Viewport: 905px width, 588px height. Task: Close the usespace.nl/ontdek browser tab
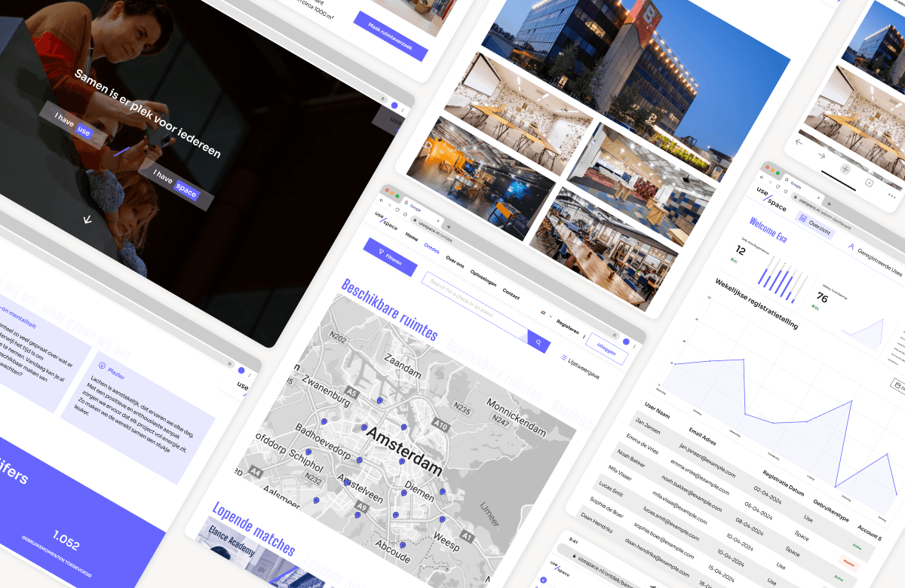439,219
